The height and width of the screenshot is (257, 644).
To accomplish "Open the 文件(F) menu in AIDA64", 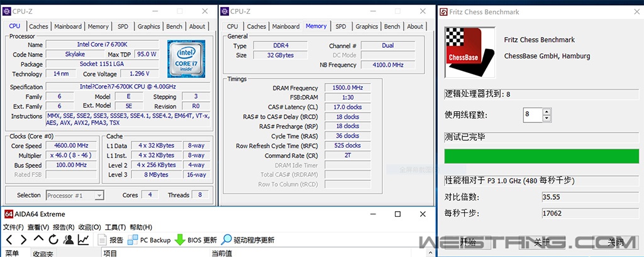I will coord(13,227).
